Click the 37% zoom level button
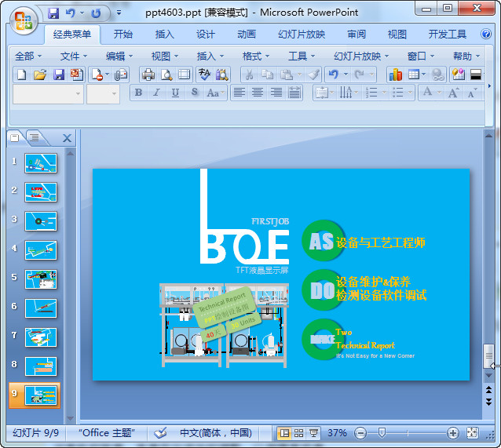The height and width of the screenshot is (448, 501). coord(337,433)
